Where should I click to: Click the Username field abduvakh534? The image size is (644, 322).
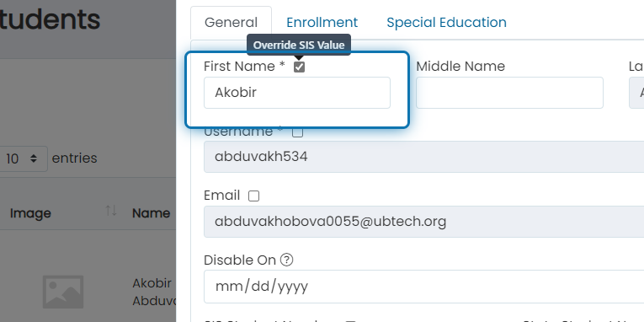[423, 157]
